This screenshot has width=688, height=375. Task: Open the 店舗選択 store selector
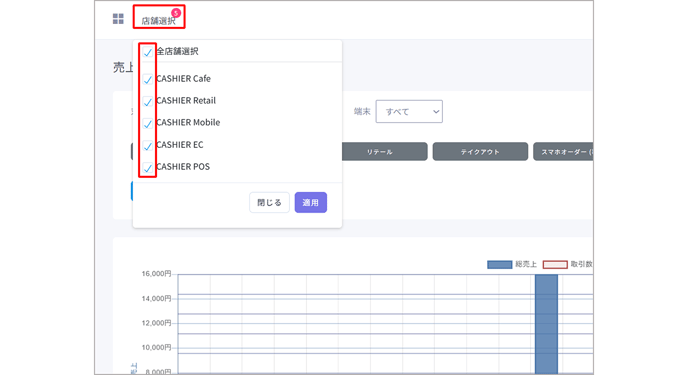tap(158, 21)
